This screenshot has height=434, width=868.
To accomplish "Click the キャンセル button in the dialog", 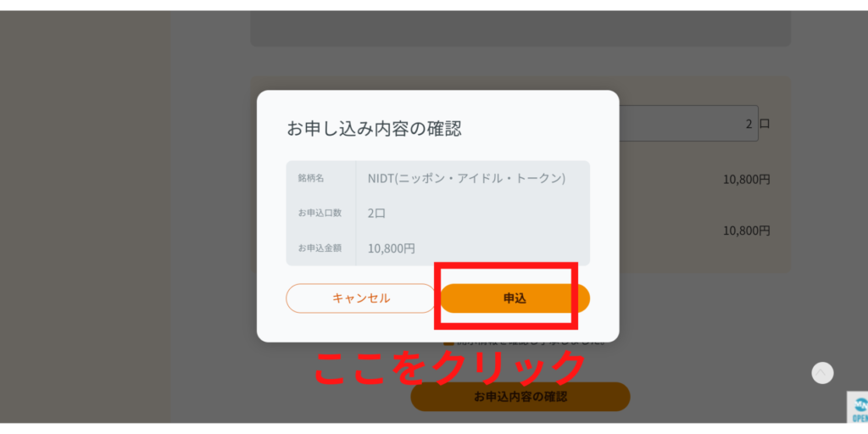I will pyautogui.click(x=361, y=298).
